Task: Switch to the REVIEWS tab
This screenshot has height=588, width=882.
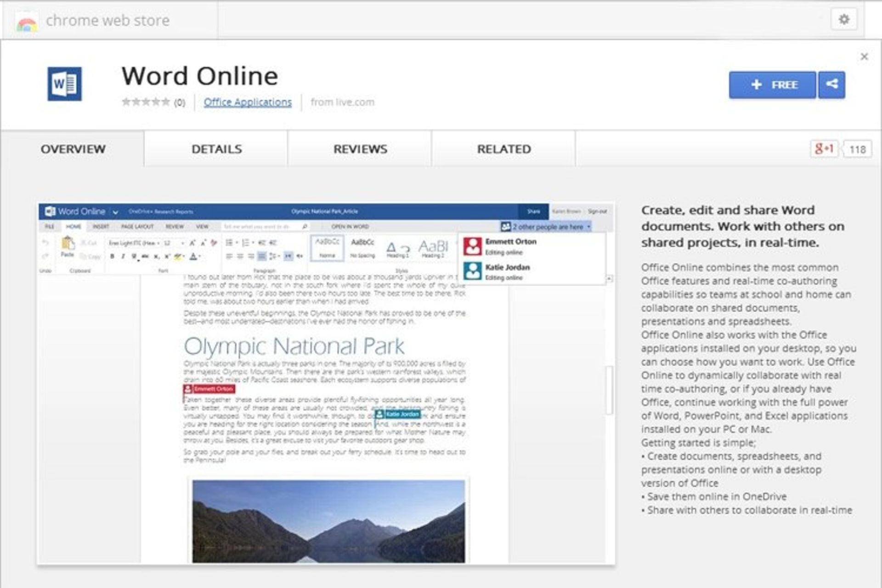Action: pos(360,149)
